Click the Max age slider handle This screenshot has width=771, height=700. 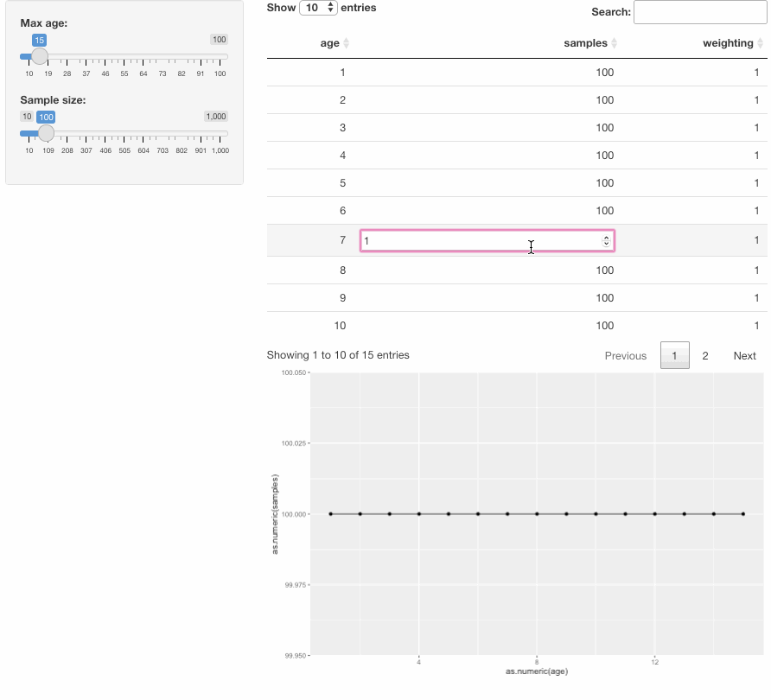(40, 56)
